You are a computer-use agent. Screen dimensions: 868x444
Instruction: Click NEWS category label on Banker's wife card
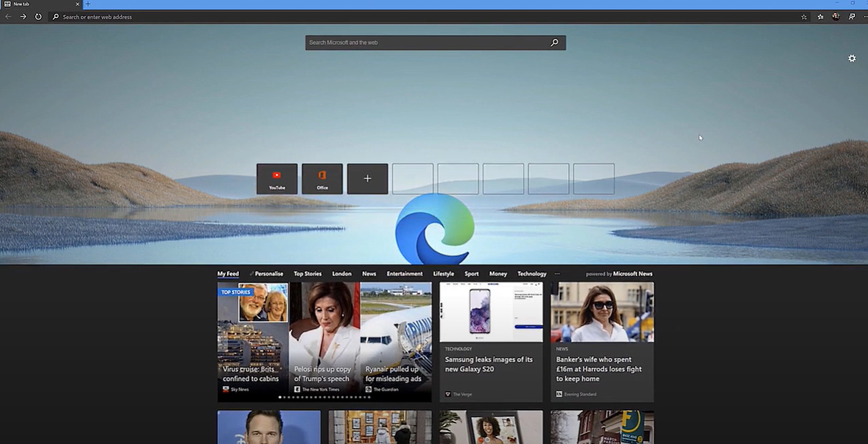(562, 349)
